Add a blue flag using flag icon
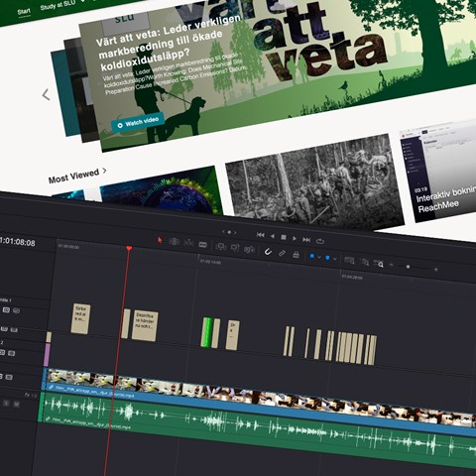Screen dimensions: 476x476 point(311,256)
